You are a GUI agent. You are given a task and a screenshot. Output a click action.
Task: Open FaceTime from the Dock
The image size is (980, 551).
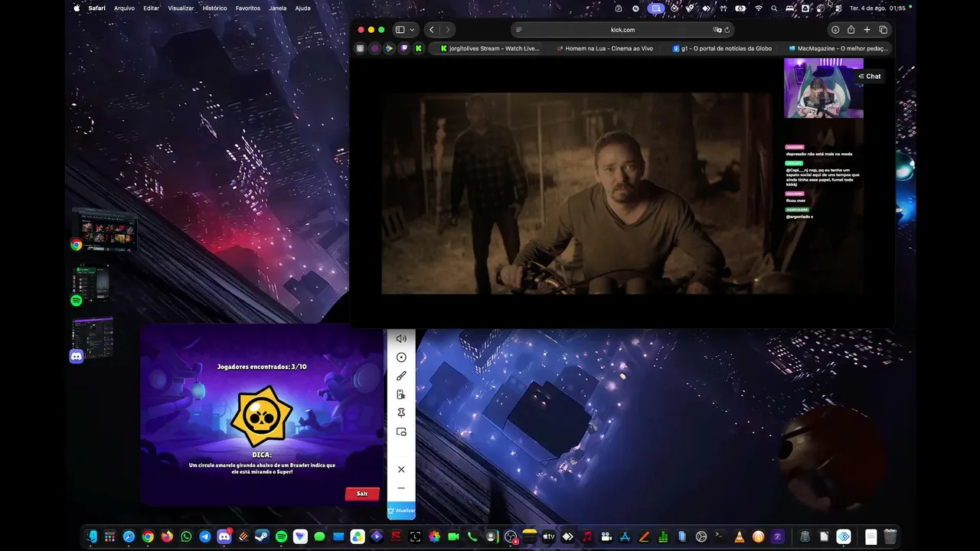(453, 536)
